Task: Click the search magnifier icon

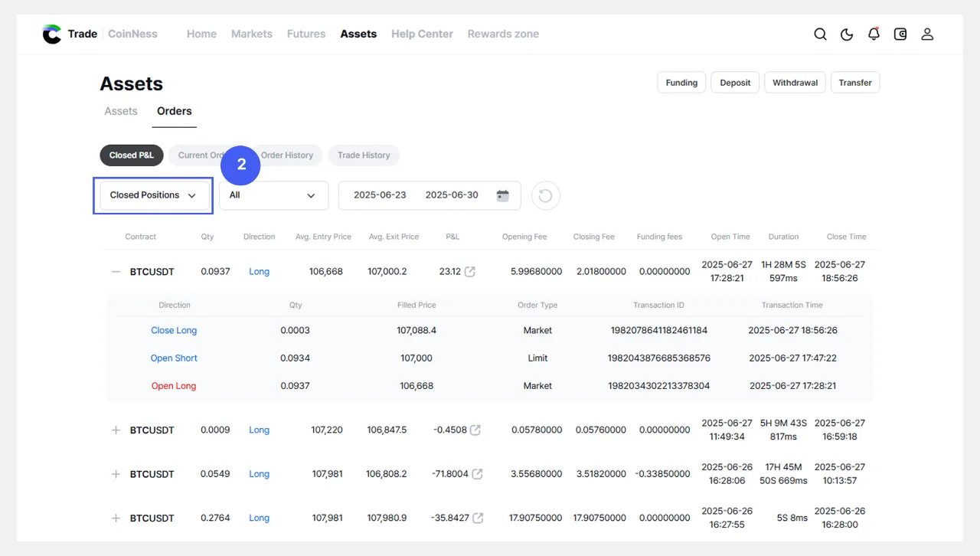Action: pyautogui.click(x=820, y=34)
